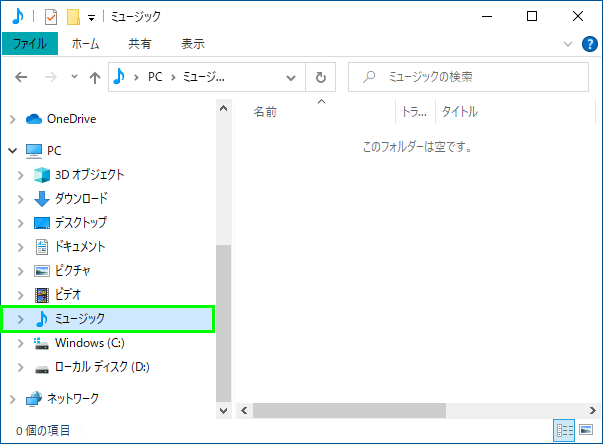
Task: Expand the ネットワーク tree node
Action: click(x=13, y=399)
